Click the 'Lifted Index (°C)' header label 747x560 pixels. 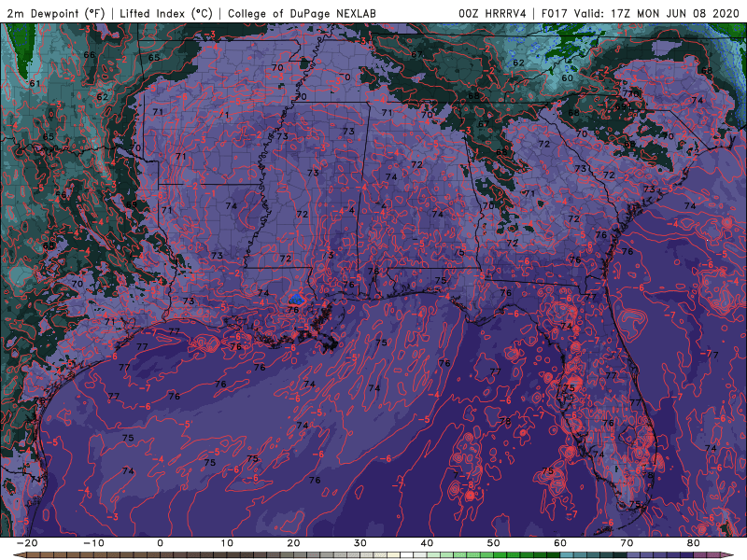(166, 13)
